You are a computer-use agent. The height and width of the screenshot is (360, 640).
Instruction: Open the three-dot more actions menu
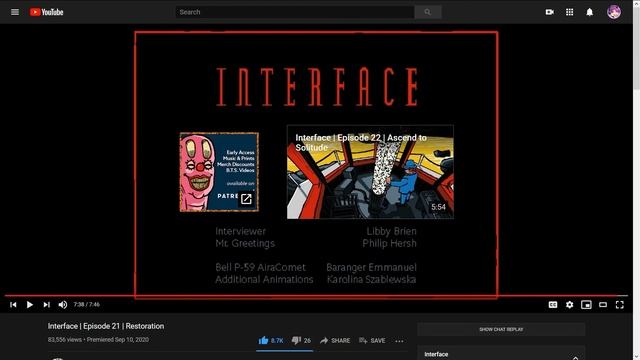tap(399, 341)
